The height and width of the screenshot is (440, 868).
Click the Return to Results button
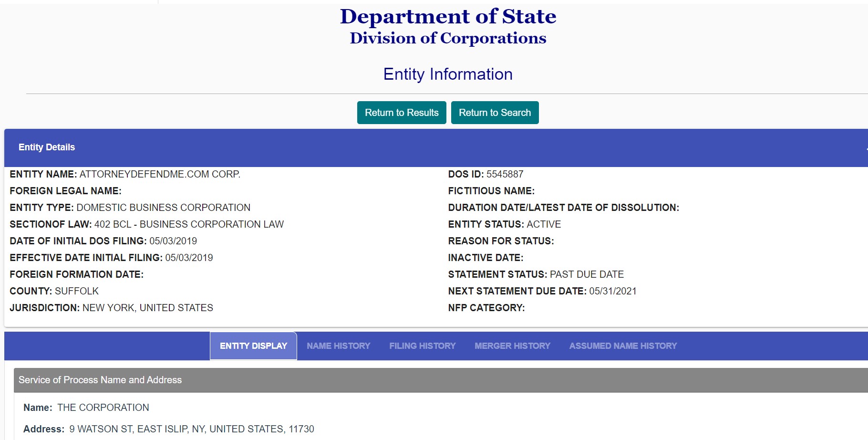point(402,113)
